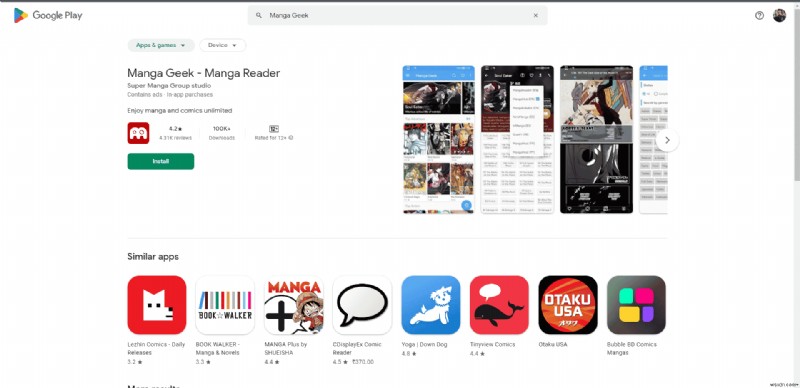Click the Yoga | Down Dog title

pos(424,345)
